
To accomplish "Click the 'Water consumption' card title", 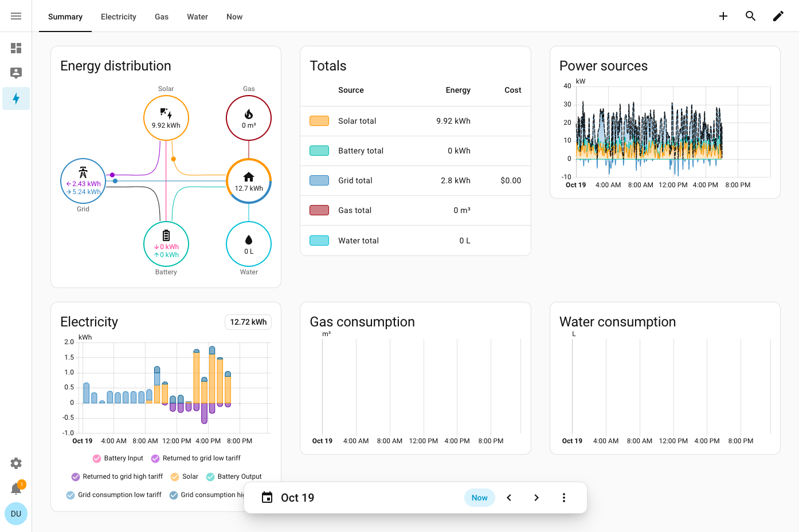I will click(x=617, y=322).
